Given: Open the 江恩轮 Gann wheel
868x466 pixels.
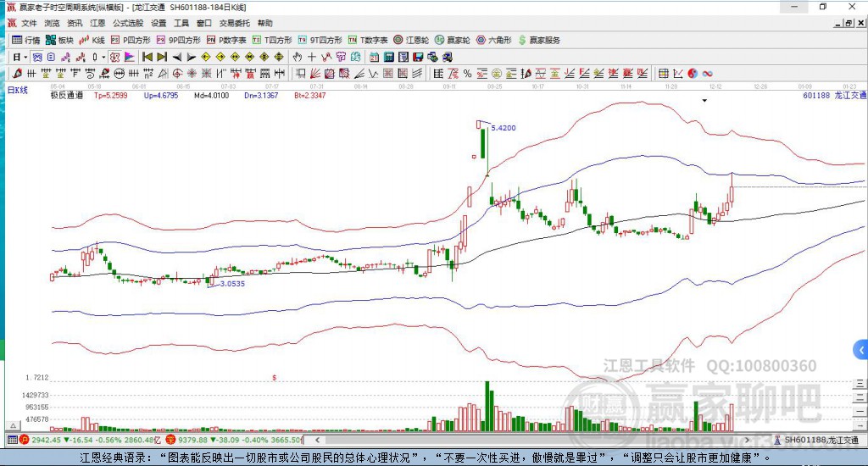Looking at the screenshot, I should point(411,40).
